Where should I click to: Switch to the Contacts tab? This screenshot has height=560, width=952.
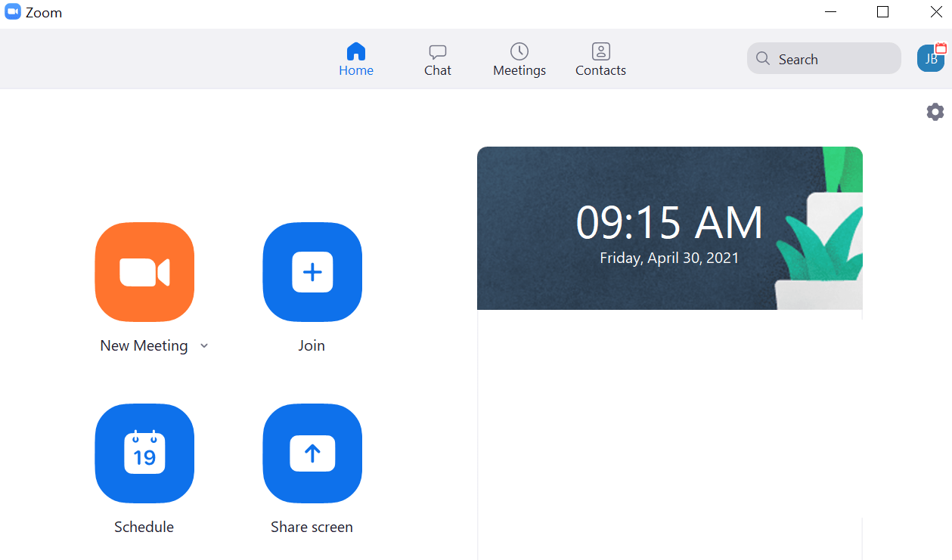coord(600,59)
